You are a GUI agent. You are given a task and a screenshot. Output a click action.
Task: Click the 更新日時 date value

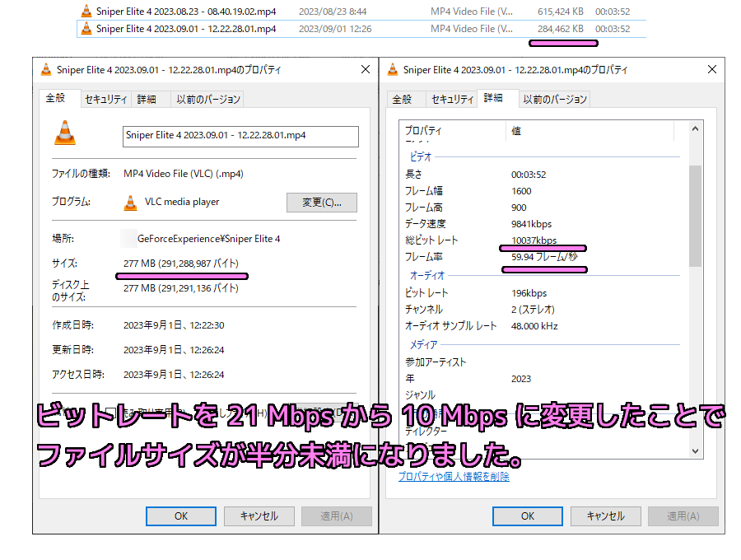(x=174, y=350)
